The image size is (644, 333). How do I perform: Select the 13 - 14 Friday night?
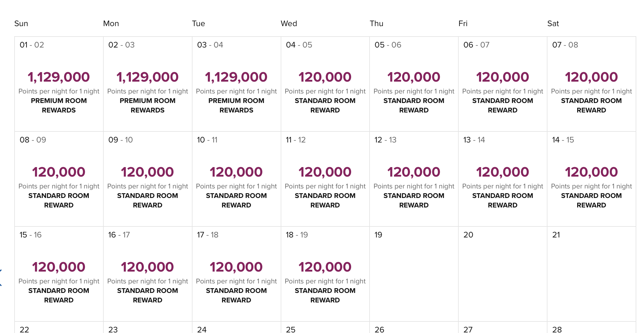(503, 179)
